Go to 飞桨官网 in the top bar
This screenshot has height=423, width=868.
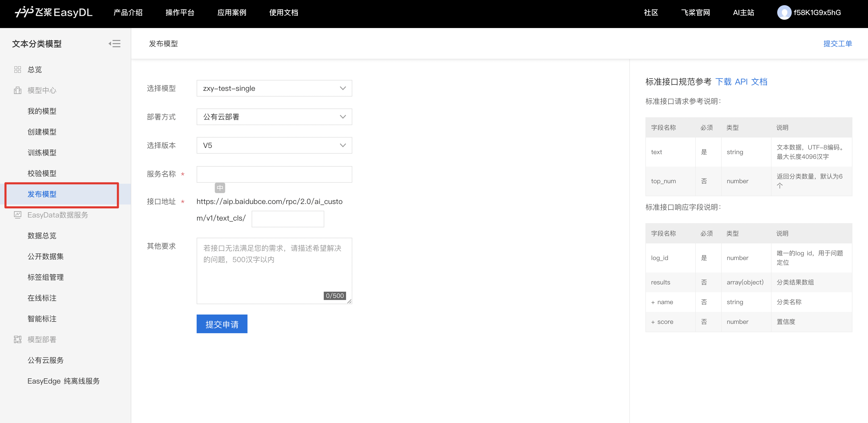(695, 13)
